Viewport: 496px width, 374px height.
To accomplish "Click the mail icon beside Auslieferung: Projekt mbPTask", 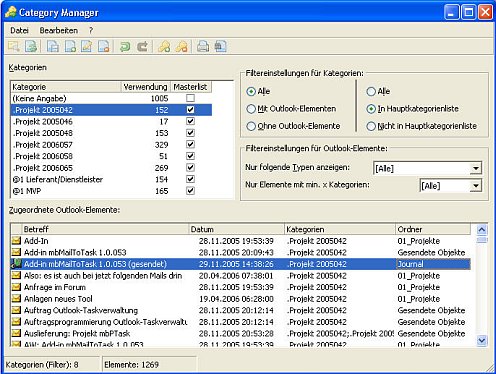I will point(16,333).
